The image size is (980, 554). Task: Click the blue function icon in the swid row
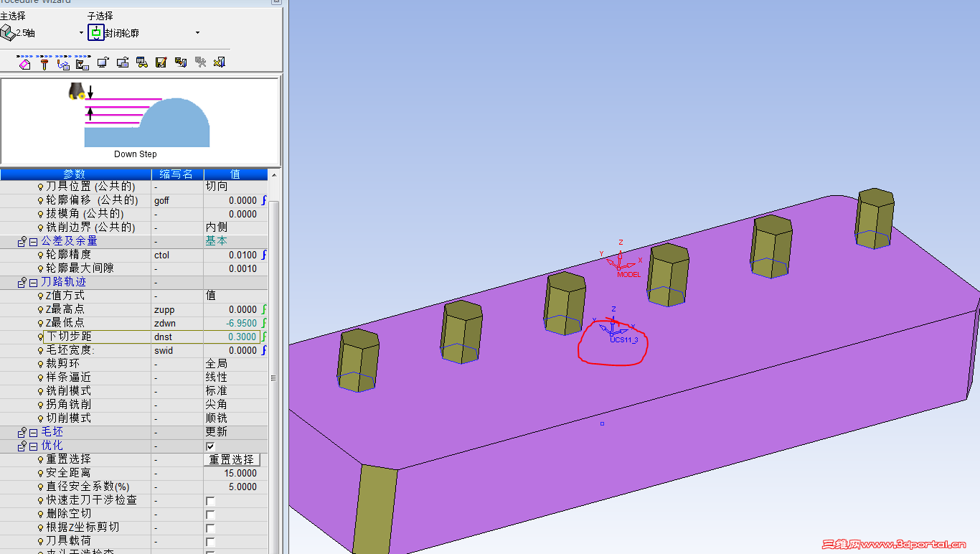[264, 350]
